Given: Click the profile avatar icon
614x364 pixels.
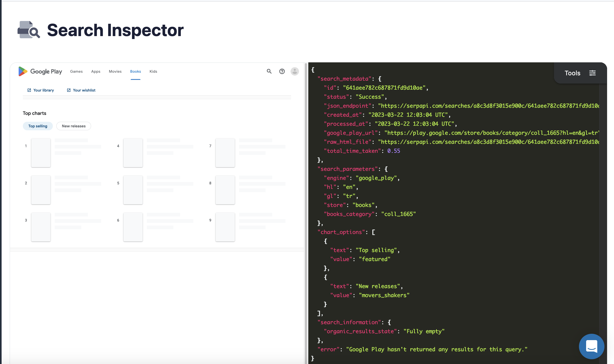Looking at the screenshot, I should pos(295,71).
